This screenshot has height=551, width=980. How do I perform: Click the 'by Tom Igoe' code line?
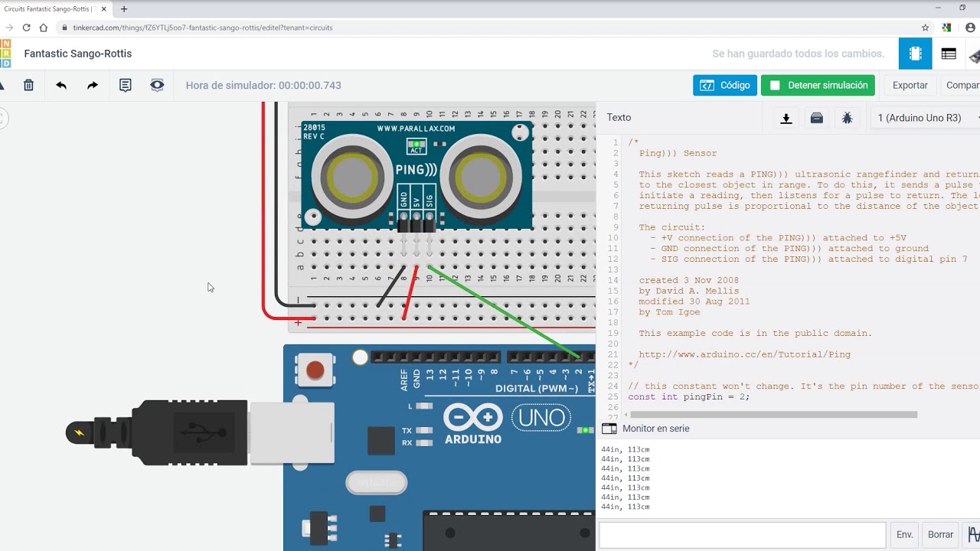pyautogui.click(x=669, y=312)
